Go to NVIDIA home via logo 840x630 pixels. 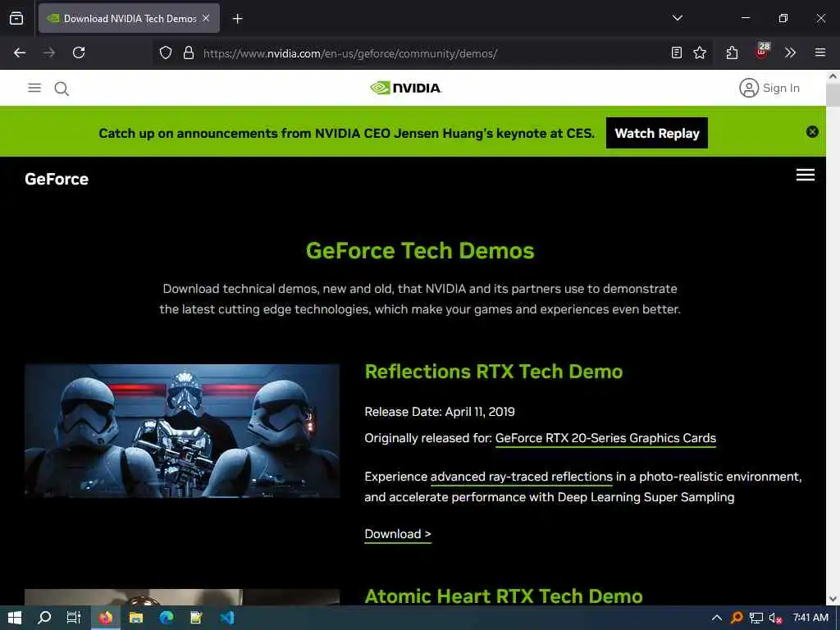pyautogui.click(x=405, y=88)
